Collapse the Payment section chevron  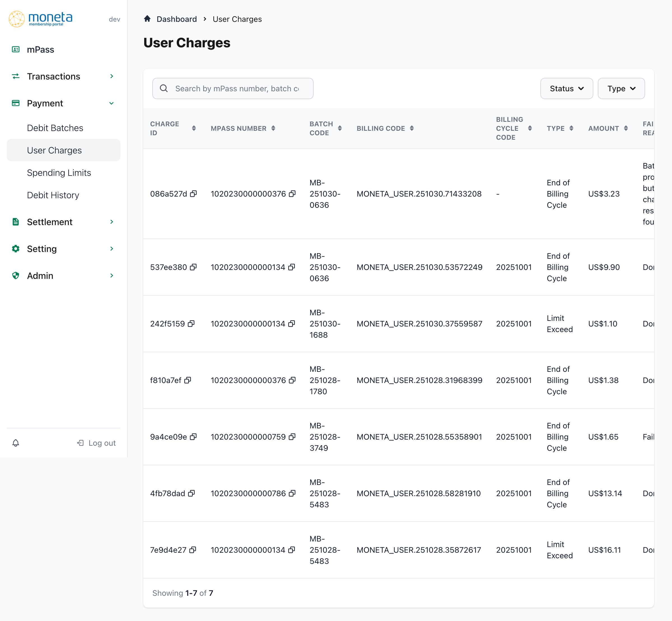(x=111, y=103)
